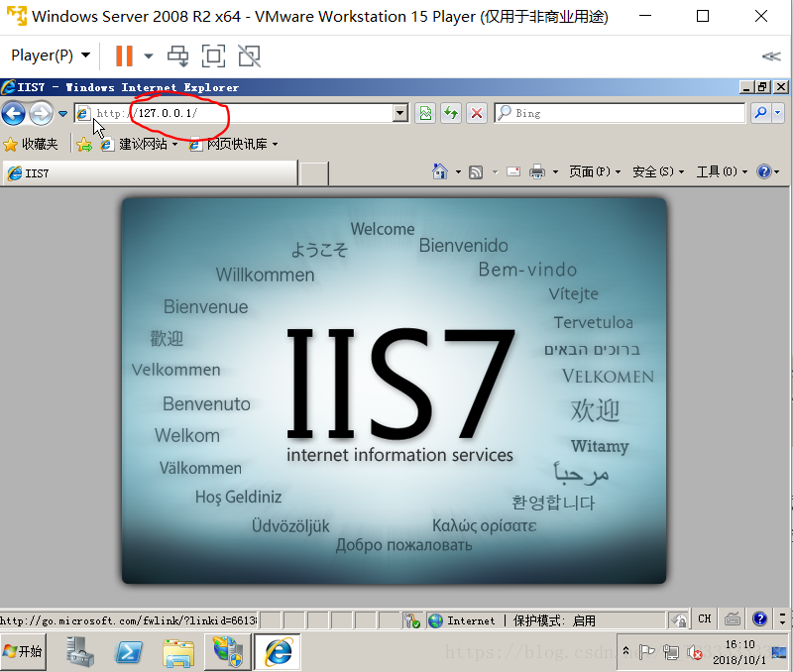Open a new blank tab
Image resolution: width=793 pixels, height=672 pixels.
(313, 173)
